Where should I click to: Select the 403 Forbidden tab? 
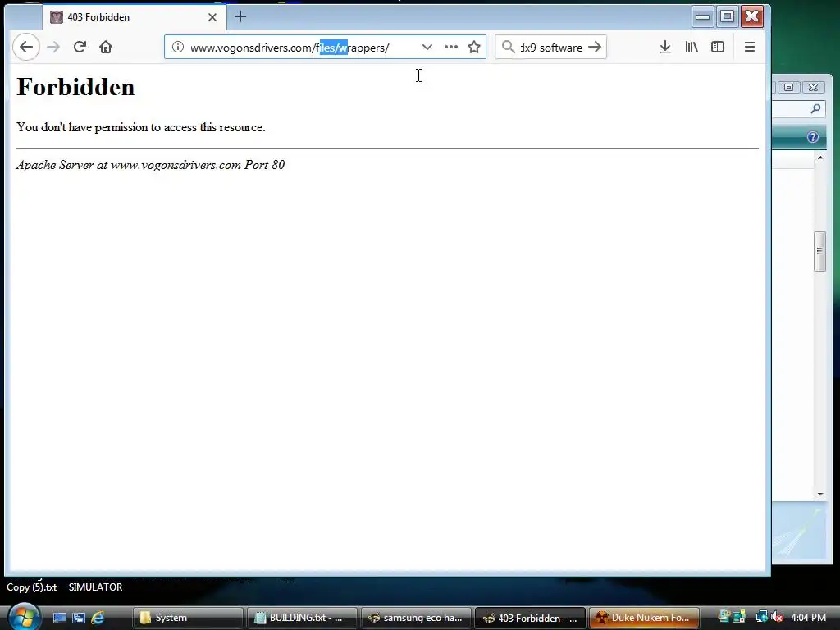[134, 17]
